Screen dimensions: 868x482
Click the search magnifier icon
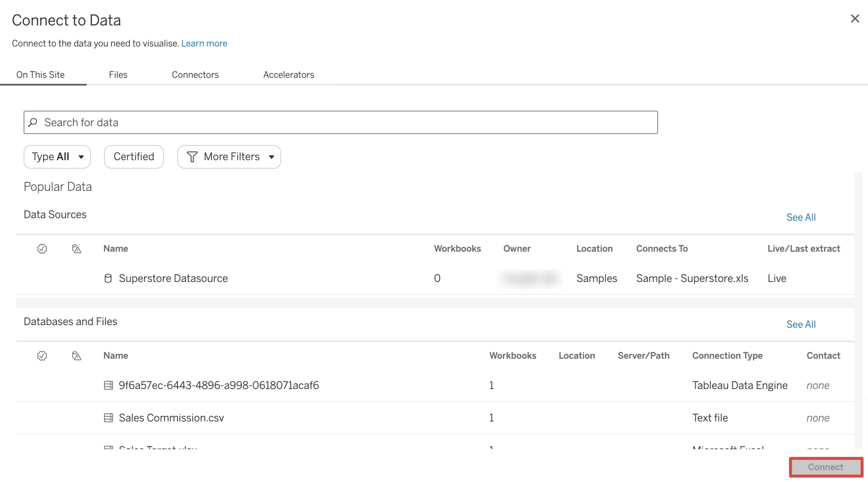tap(33, 122)
